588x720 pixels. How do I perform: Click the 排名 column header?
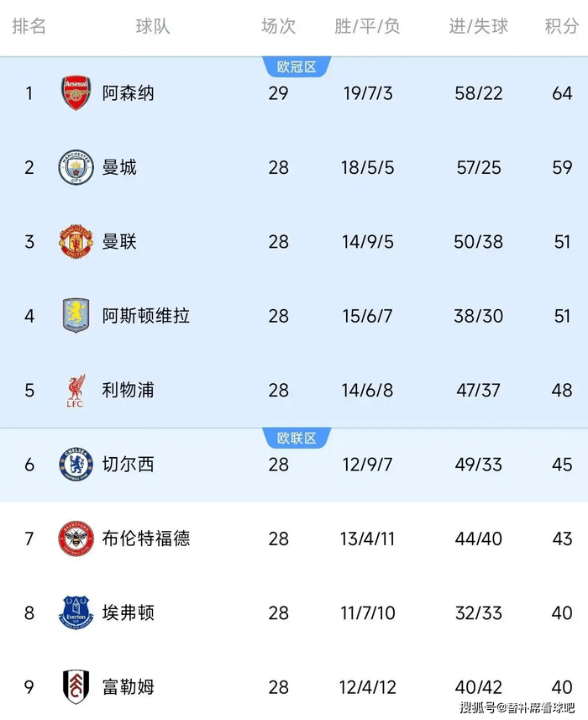point(29,26)
